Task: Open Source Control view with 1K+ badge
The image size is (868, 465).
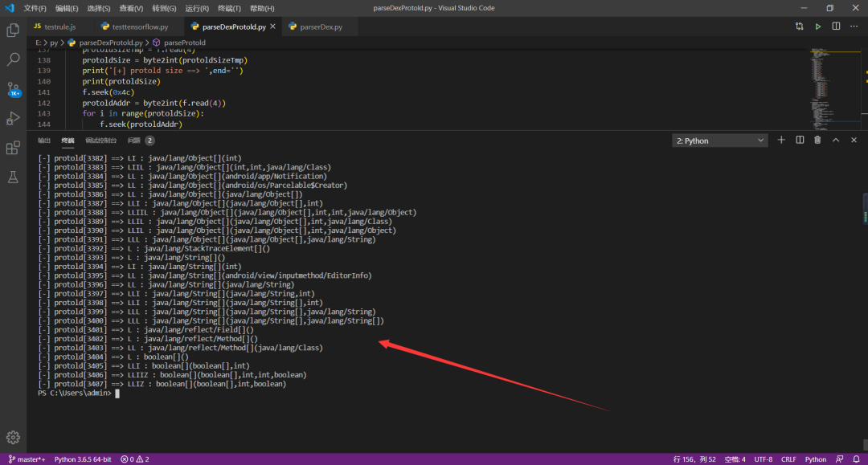Action: click(x=13, y=89)
